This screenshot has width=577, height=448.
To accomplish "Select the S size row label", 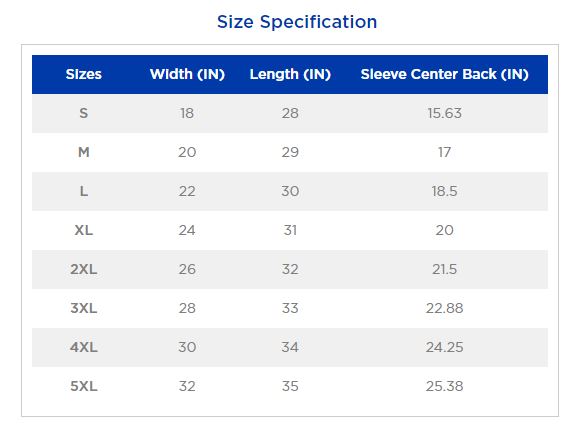I will click(x=84, y=113).
